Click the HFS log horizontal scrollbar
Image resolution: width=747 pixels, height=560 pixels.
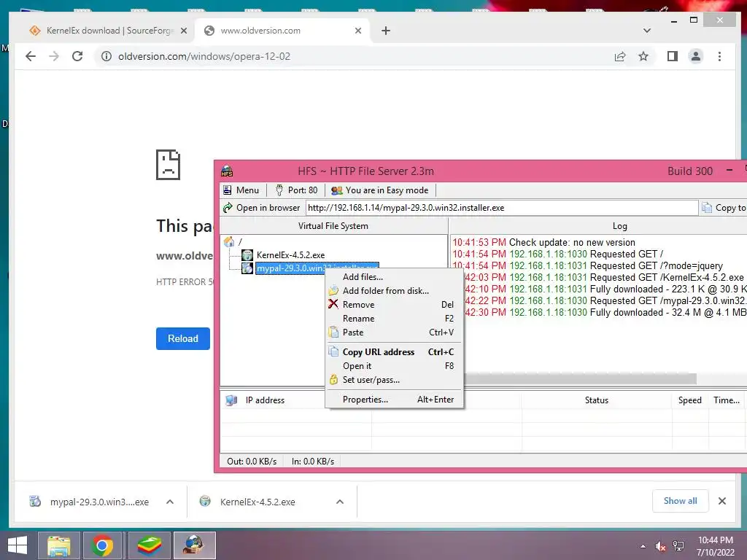(580, 379)
